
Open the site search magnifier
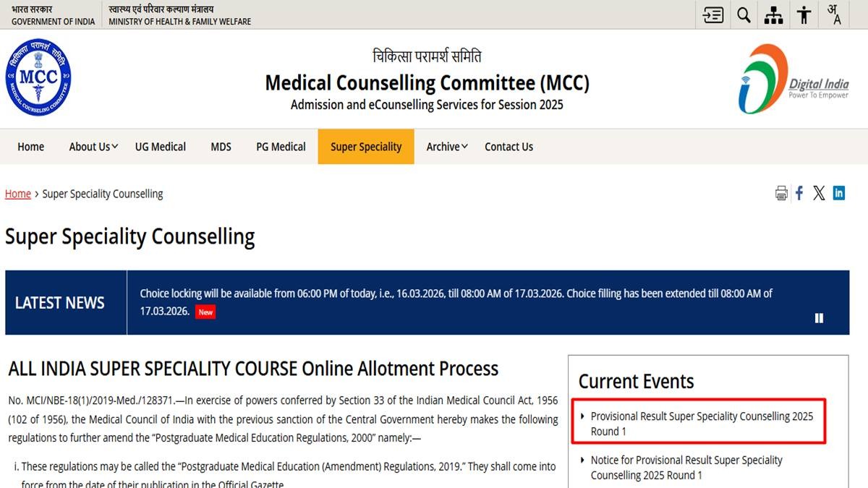coord(744,14)
